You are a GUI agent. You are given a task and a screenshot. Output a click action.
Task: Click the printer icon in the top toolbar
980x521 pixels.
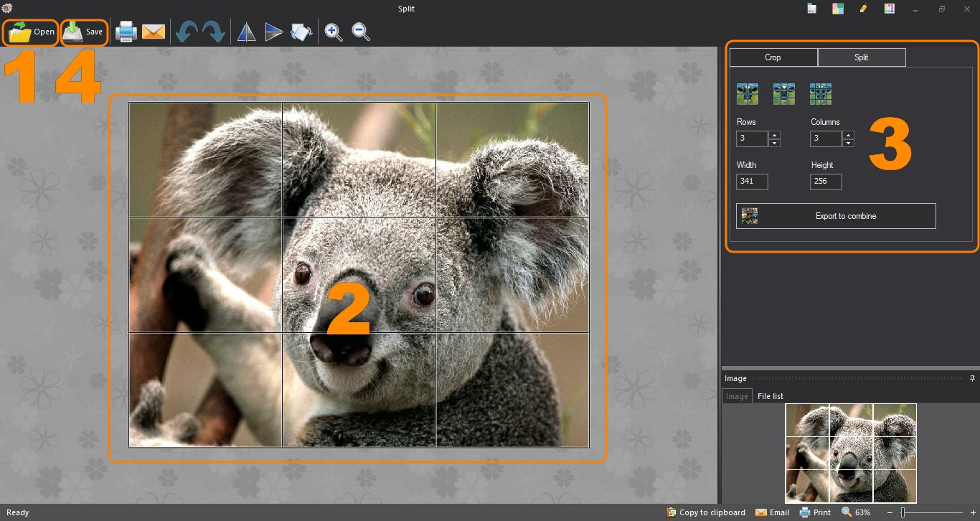126,32
